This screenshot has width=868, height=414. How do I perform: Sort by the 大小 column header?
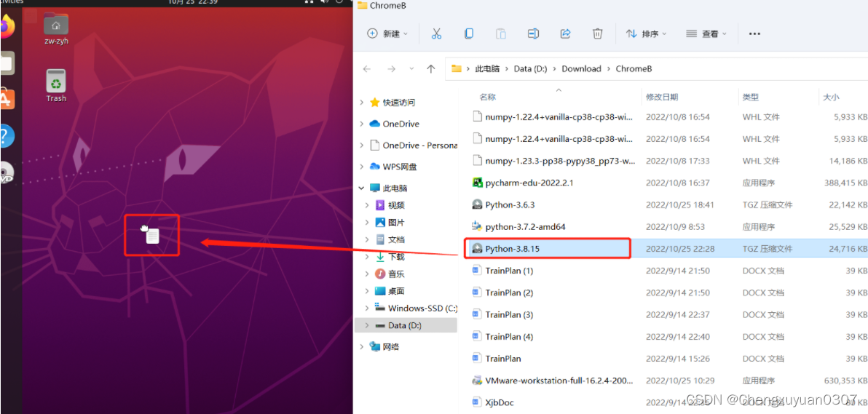click(x=832, y=97)
